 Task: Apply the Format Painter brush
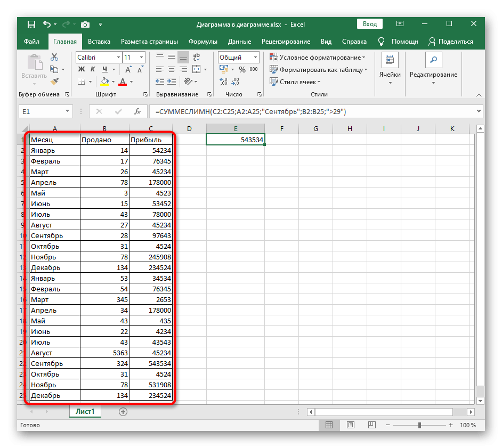point(54,82)
